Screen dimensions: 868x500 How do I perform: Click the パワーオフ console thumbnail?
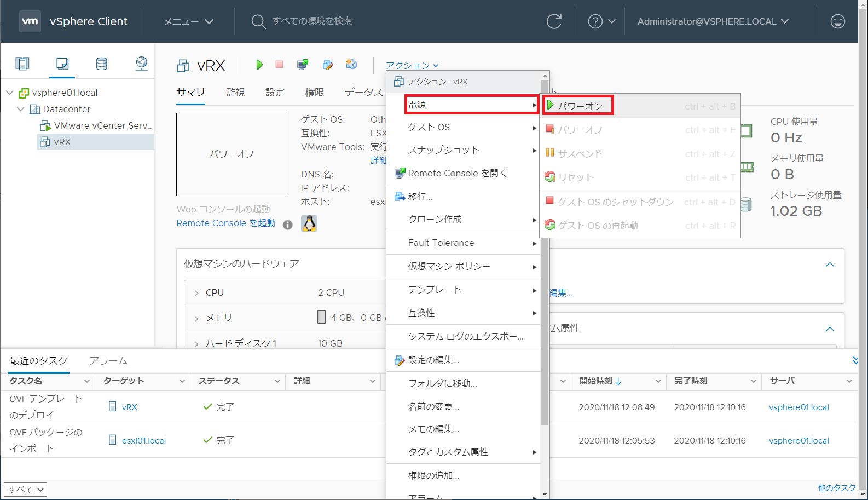coord(232,154)
